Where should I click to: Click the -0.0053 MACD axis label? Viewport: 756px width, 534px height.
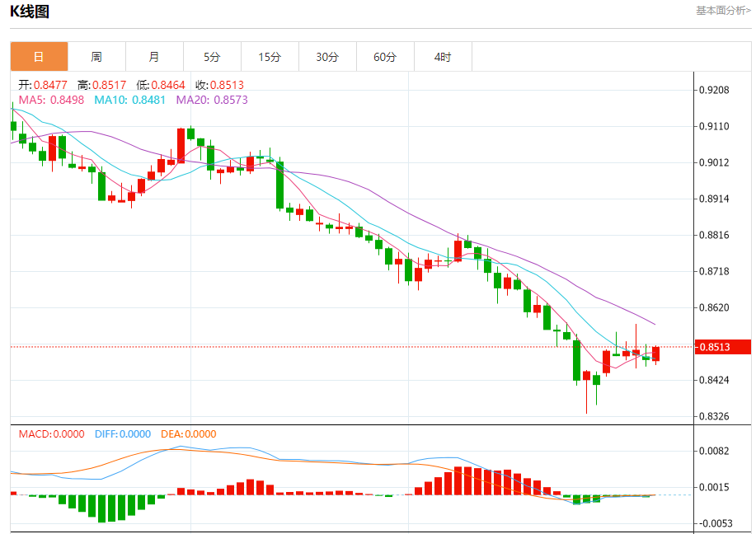click(x=714, y=523)
